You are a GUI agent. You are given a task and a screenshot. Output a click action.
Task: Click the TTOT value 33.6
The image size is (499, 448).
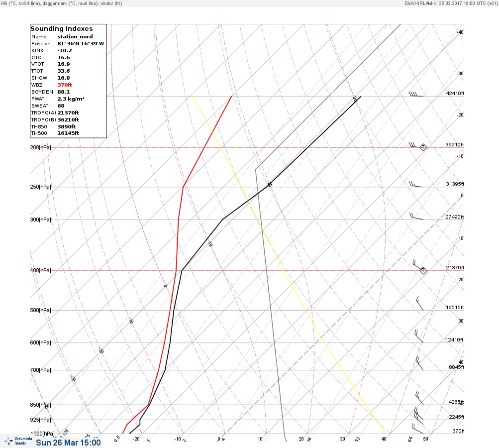coord(64,71)
